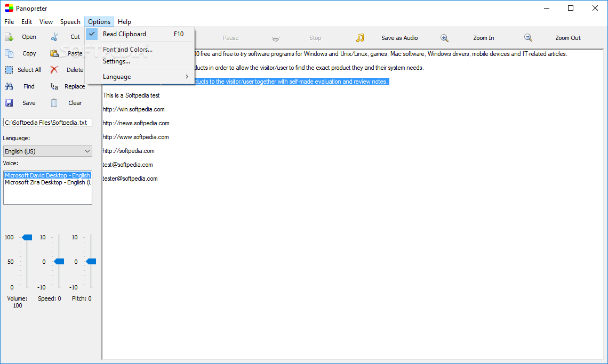Close the Options menu by clicking Options
The image size is (608, 364).
[x=99, y=22]
